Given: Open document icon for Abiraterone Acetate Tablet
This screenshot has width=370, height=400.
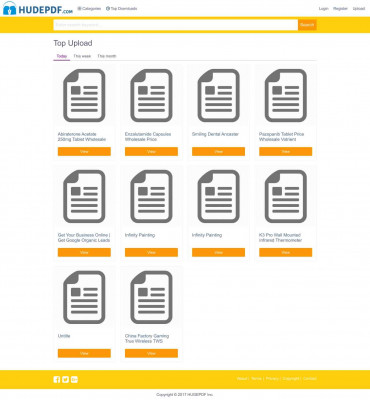Looking at the screenshot, I should 84,96.
